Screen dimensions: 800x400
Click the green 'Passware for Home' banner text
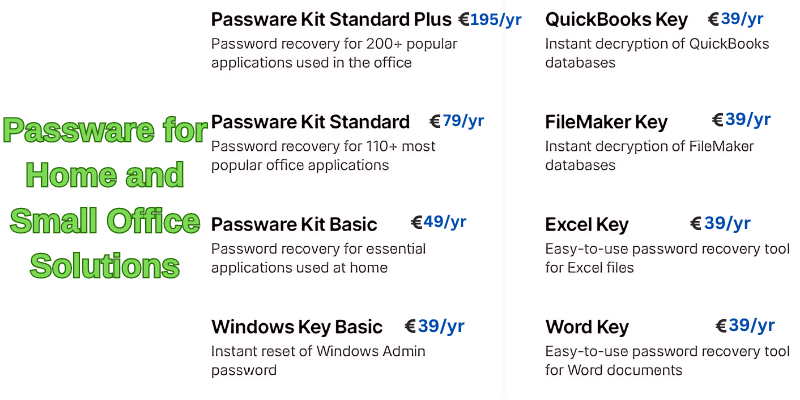click(x=105, y=198)
